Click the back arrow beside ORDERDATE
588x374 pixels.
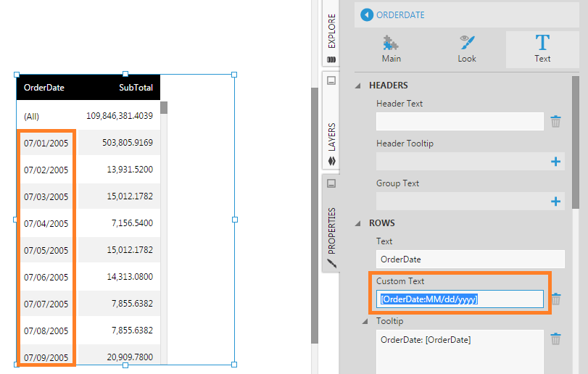(366, 14)
